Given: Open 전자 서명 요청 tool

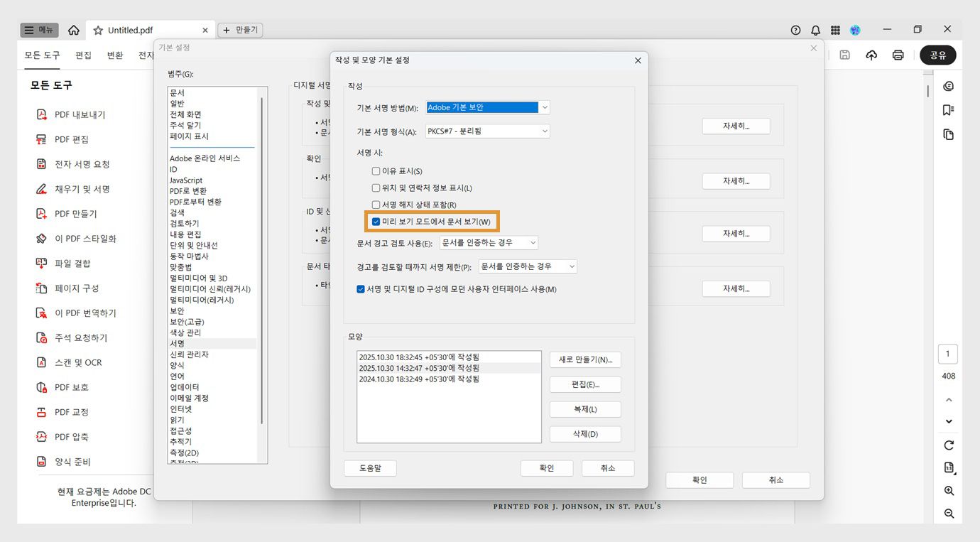Looking at the screenshot, I should coord(73,164).
